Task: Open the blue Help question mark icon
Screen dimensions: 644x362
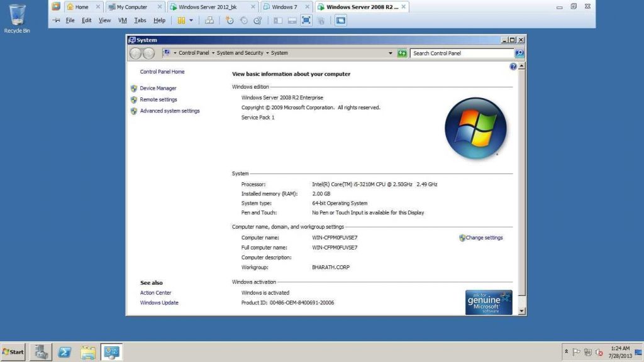Action: (513, 67)
